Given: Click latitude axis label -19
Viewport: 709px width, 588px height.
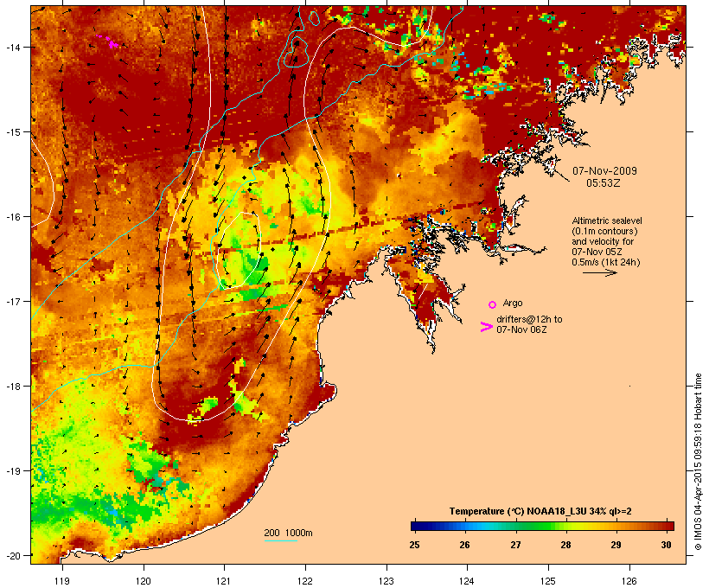Looking at the screenshot, I should coord(12,471).
